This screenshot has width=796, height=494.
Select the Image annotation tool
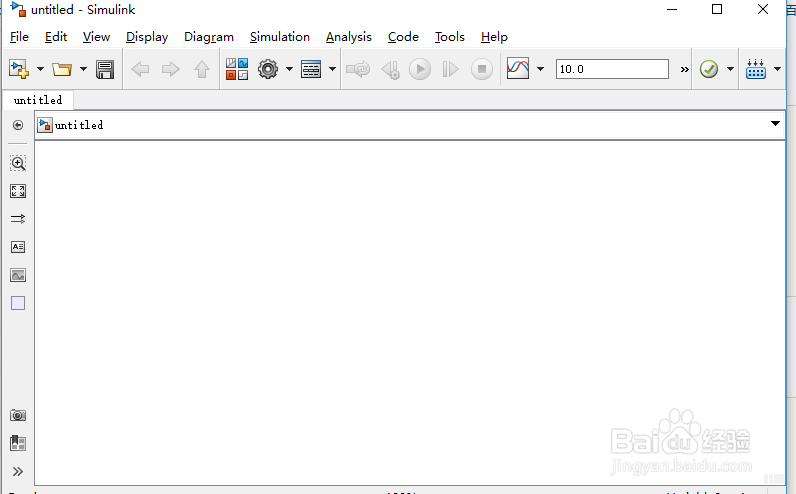coord(18,275)
